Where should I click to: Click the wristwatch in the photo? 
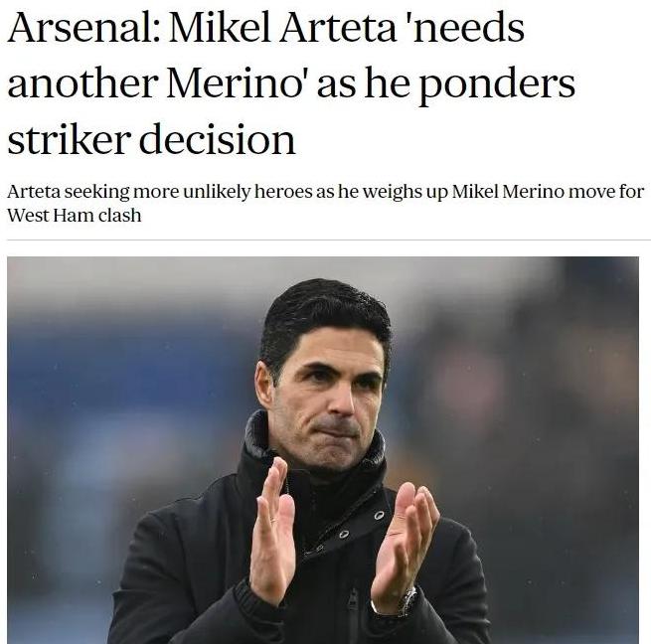click(x=404, y=601)
